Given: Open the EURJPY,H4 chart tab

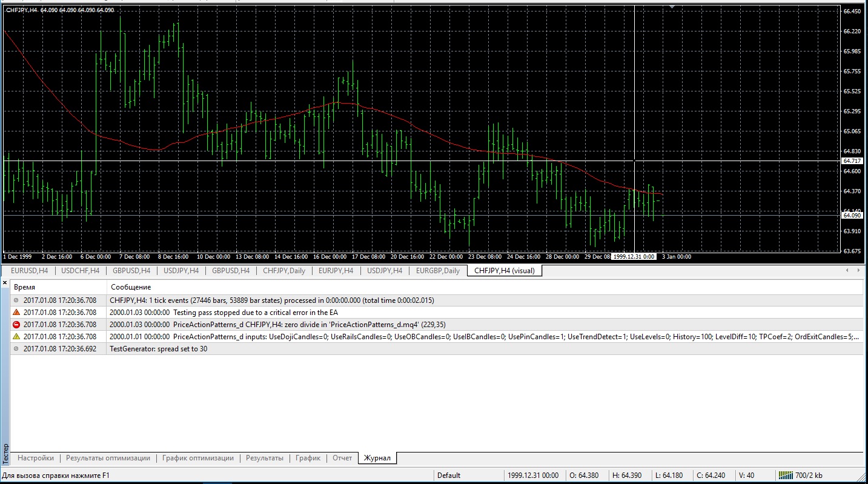Looking at the screenshot, I should 336,271.
